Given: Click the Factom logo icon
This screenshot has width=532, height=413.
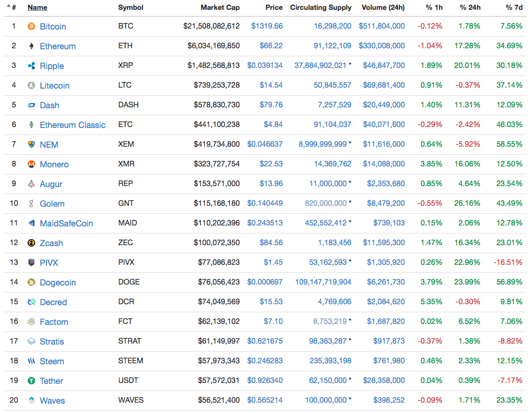Looking at the screenshot, I should click(x=31, y=322).
